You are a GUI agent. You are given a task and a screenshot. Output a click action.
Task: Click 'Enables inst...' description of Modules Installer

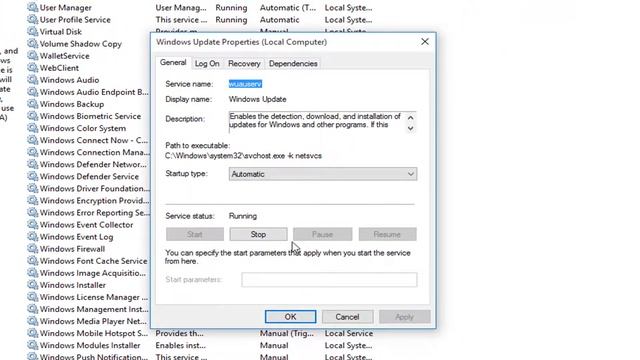[180, 345]
